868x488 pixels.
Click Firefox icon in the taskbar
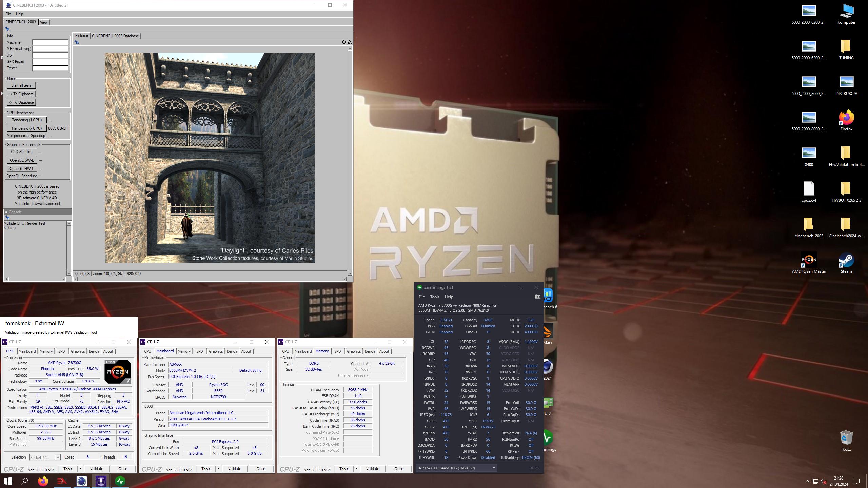[x=43, y=481]
